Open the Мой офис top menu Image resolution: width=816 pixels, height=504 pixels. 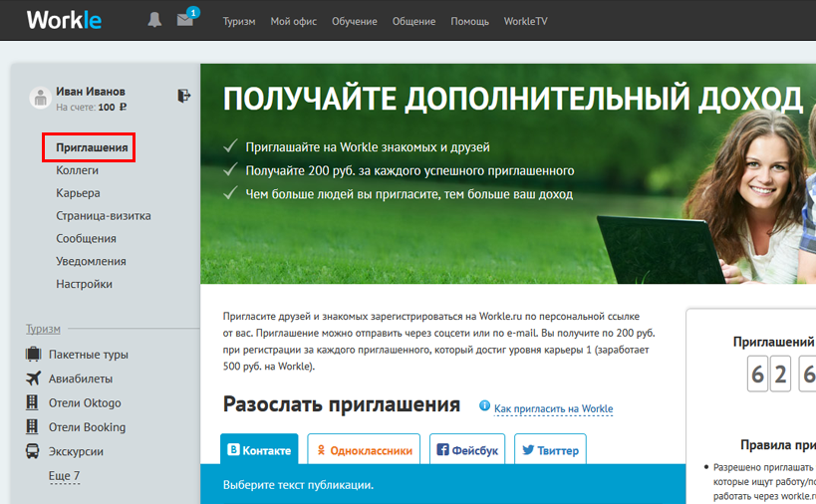[x=294, y=21]
